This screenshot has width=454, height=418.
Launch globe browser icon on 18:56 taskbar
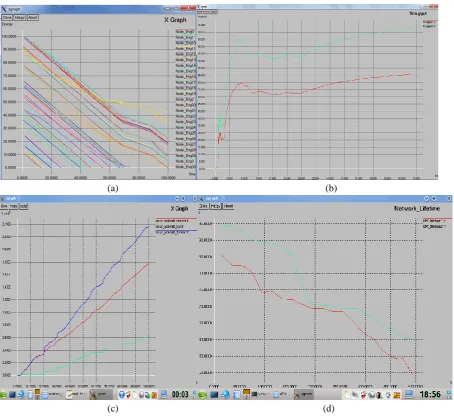225,394
